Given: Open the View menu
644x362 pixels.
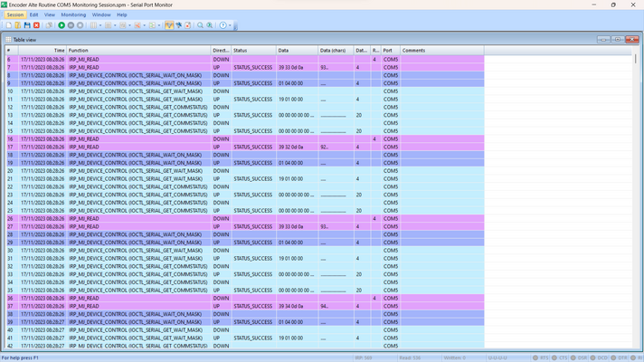Looking at the screenshot, I should tap(49, 14).
